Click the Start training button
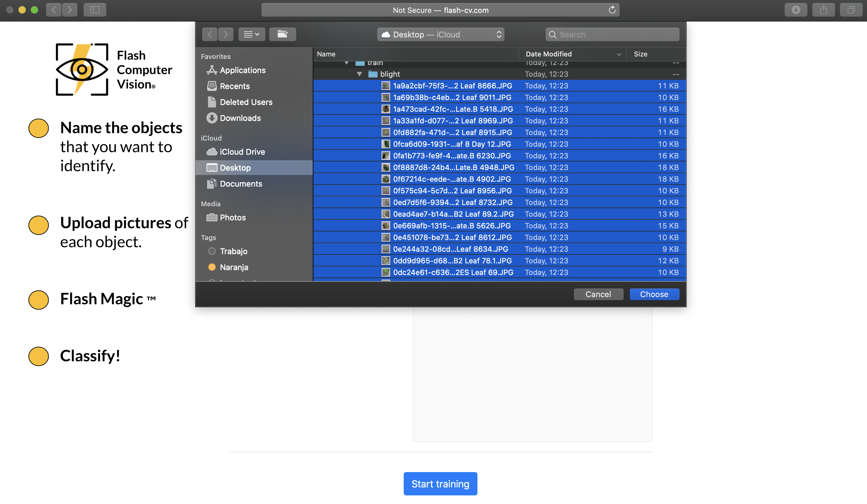Screen dimensions: 867x504 coord(440,483)
